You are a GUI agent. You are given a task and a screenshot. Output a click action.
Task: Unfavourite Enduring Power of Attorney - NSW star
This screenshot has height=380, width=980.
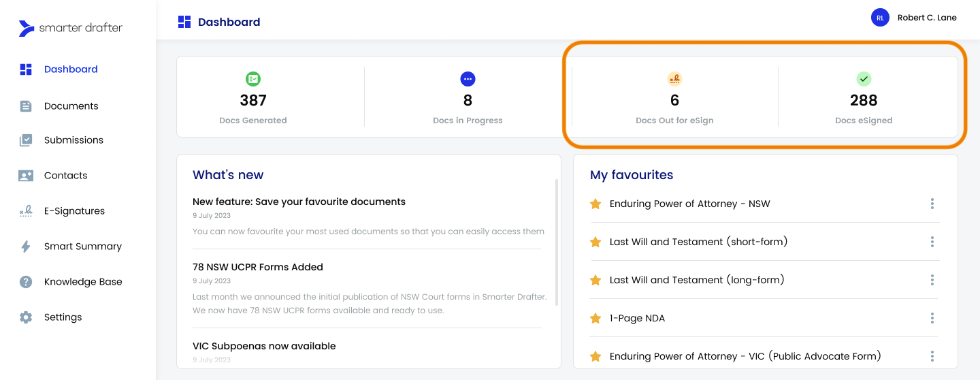[595, 204]
